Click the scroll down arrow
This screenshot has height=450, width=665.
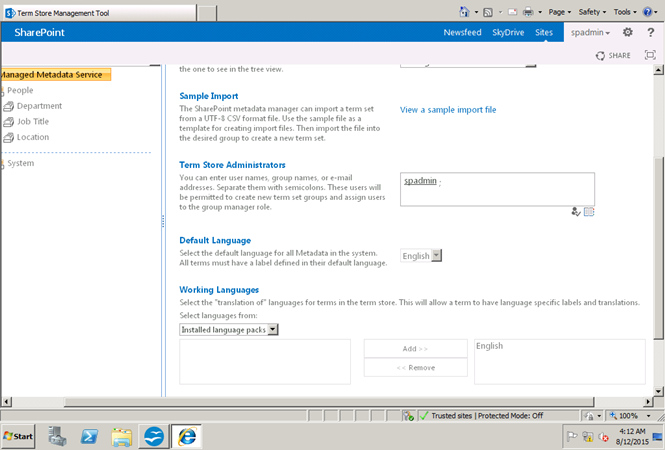[658, 391]
